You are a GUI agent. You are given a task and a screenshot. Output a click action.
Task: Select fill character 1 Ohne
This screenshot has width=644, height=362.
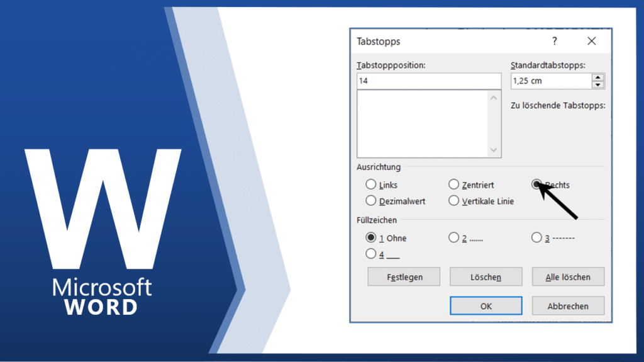[370, 238]
